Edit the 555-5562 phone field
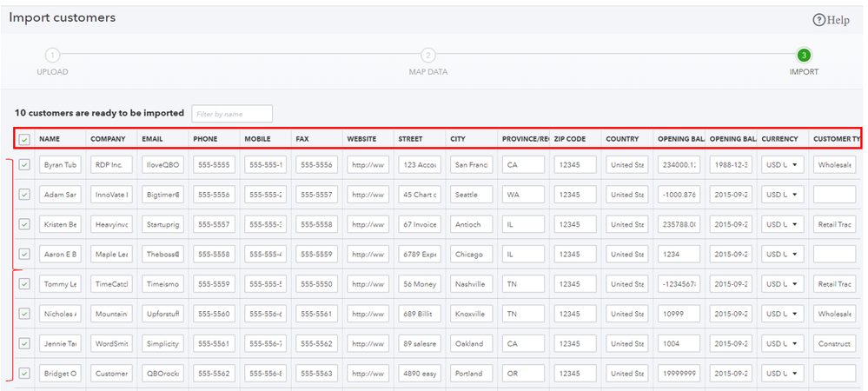Viewport: 868px width, 391px height. [215, 374]
